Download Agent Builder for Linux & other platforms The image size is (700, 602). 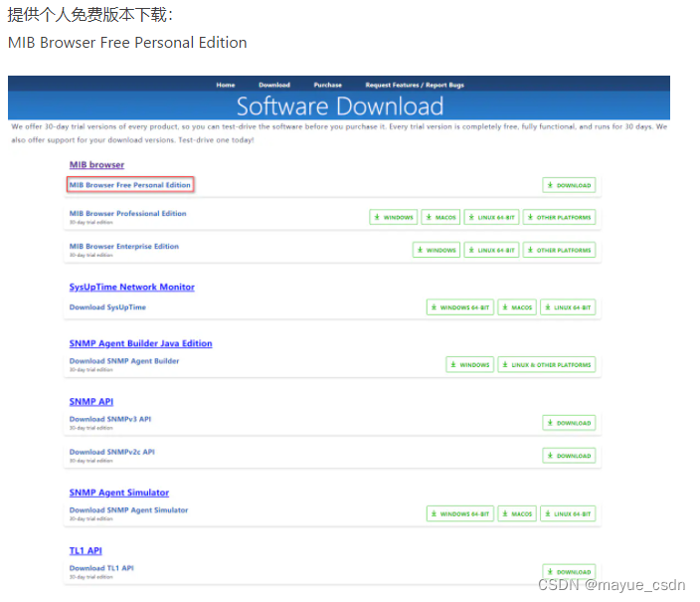point(547,364)
